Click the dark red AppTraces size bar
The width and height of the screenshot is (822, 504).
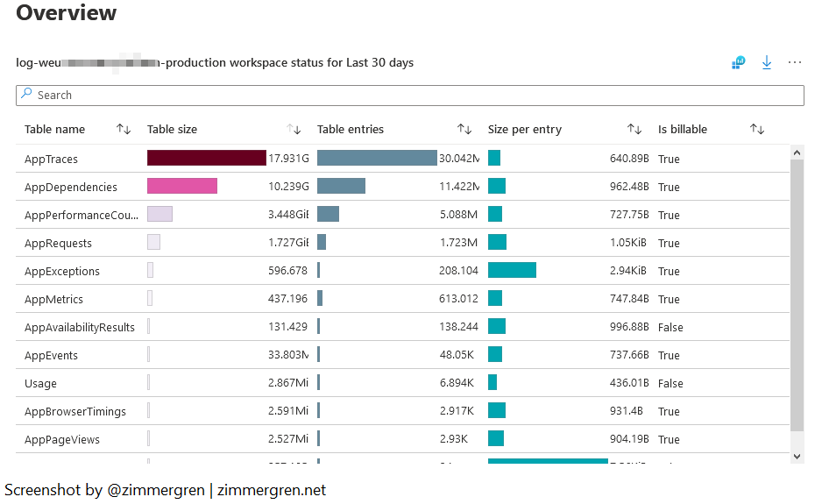click(206, 158)
